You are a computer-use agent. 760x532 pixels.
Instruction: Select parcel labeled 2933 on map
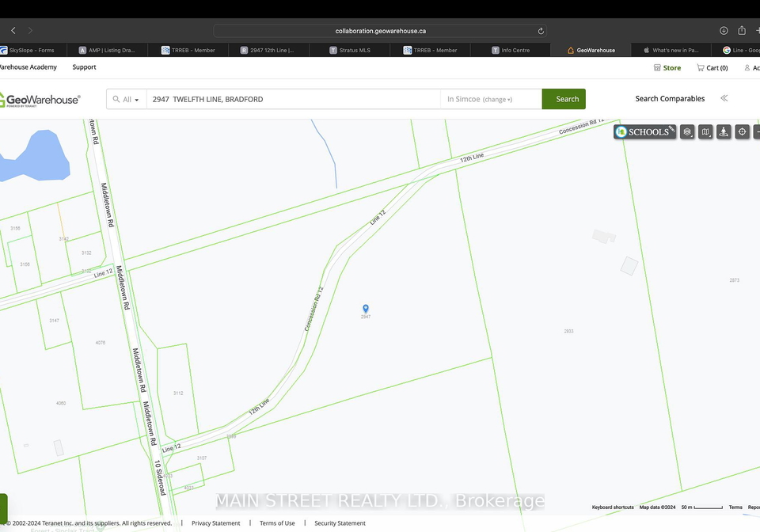coord(568,332)
